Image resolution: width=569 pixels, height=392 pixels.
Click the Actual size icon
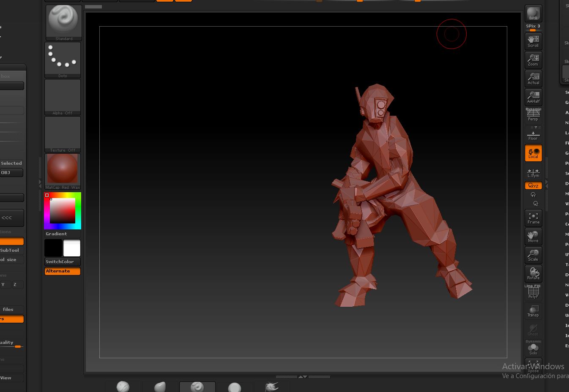tap(533, 79)
